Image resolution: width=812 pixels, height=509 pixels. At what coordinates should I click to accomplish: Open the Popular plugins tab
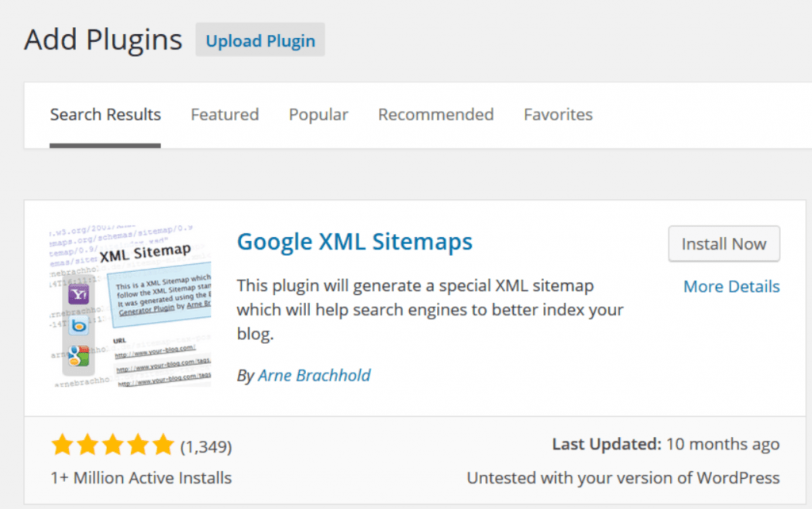tap(319, 114)
